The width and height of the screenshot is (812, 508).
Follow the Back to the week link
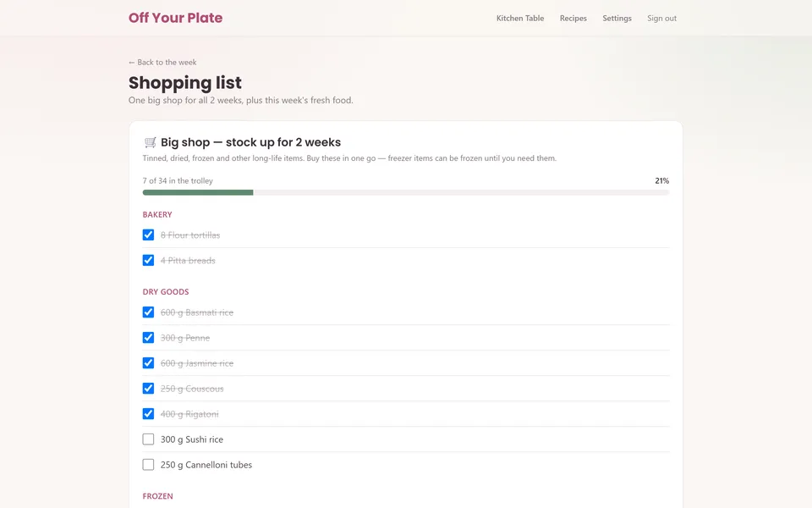click(162, 62)
